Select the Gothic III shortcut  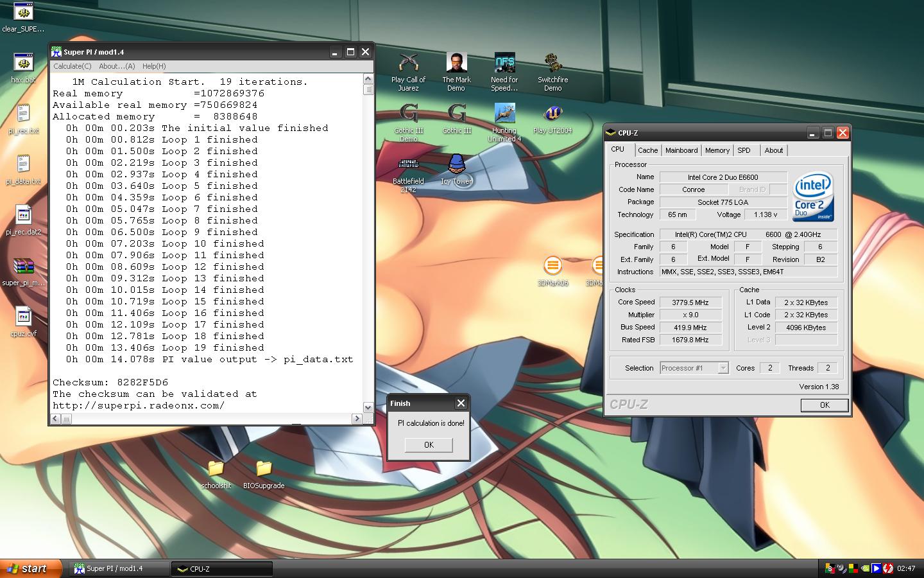click(456, 119)
